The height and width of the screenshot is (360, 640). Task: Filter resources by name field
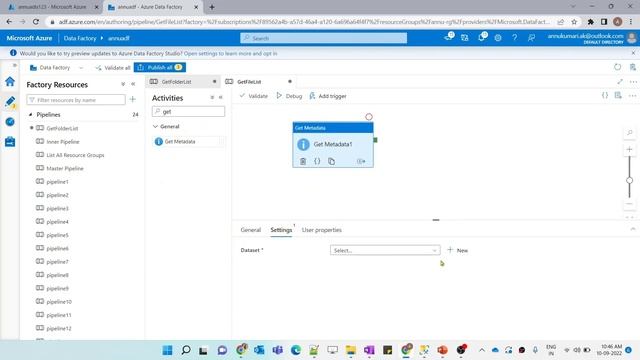[76, 100]
